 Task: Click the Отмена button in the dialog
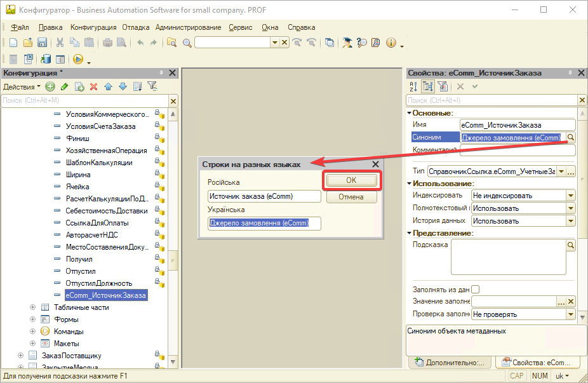(351, 197)
